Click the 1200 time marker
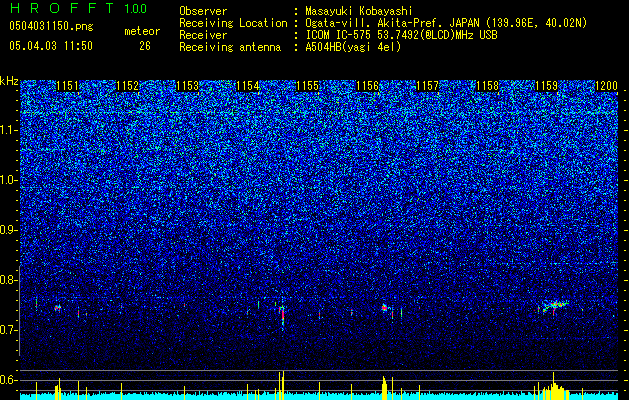The height and width of the screenshot is (400, 629). (x=606, y=86)
